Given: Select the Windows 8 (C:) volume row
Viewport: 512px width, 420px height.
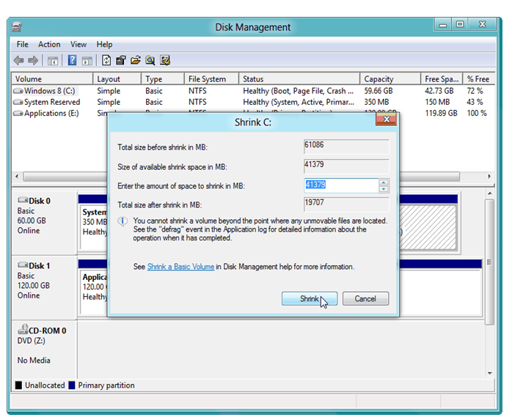Looking at the screenshot, I should [x=50, y=91].
